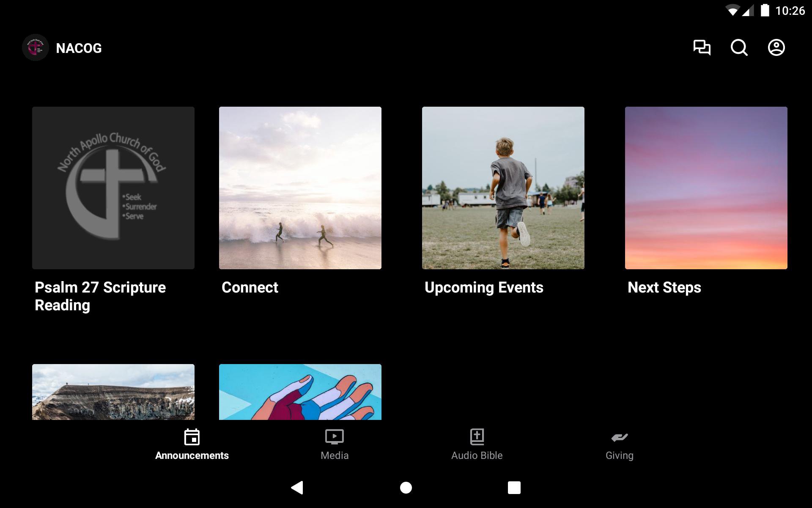
Task: Tap the Media play screen icon
Action: tap(334, 437)
